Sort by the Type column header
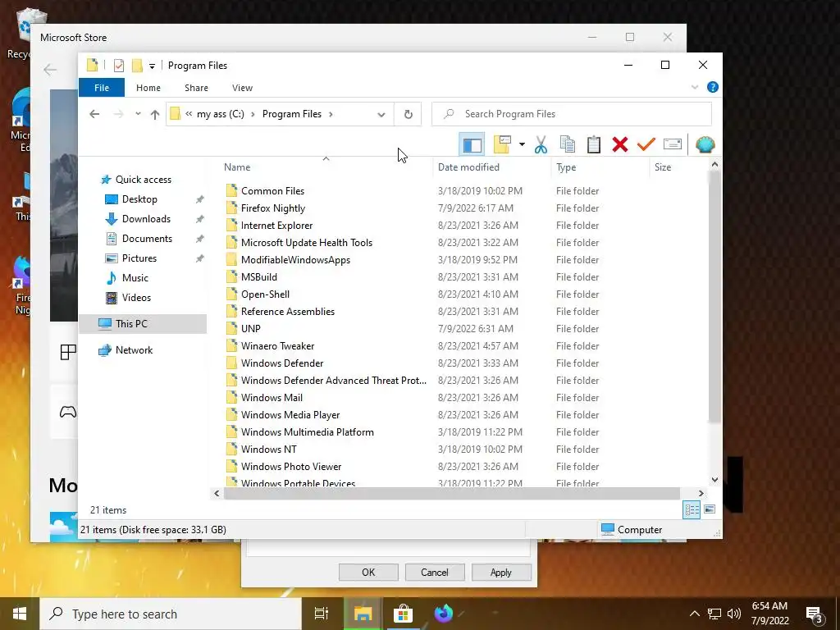Viewport: 840px width, 630px height. (x=600, y=167)
